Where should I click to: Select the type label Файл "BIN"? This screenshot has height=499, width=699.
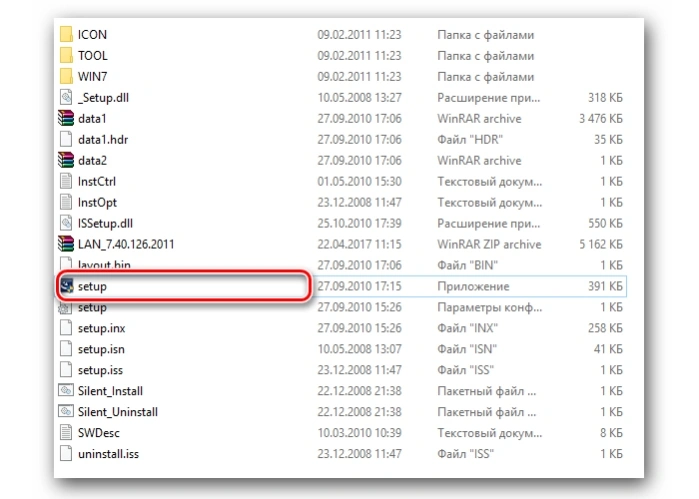(467, 265)
